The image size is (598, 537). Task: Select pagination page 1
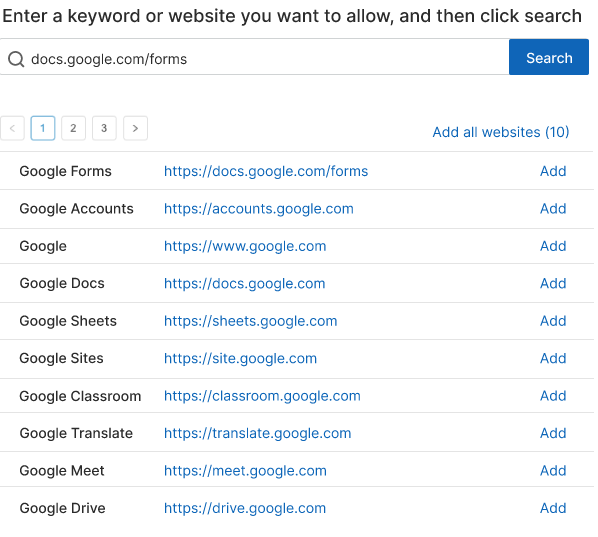pos(43,128)
